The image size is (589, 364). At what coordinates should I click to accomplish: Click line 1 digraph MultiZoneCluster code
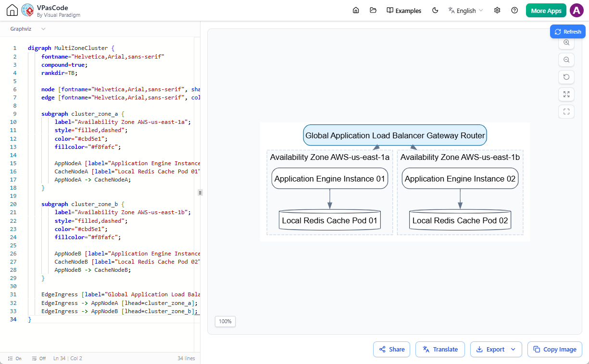tap(71, 48)
